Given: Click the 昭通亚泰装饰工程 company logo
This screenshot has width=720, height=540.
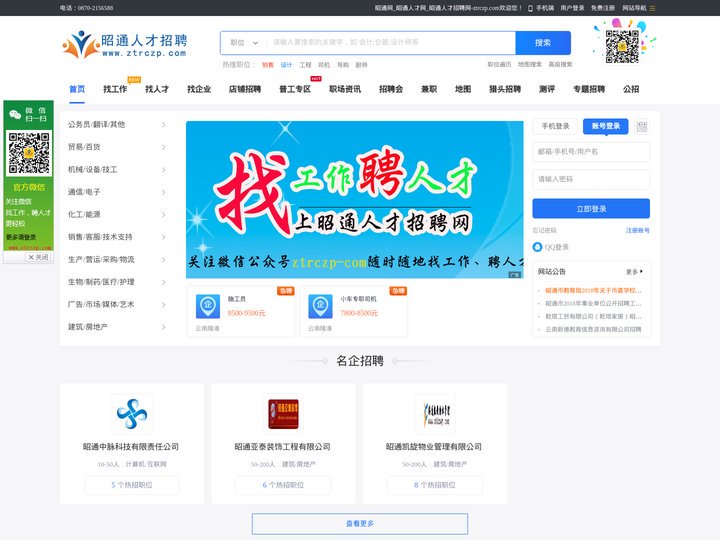Looking at the screenshot, I should [x=283, y=414].
